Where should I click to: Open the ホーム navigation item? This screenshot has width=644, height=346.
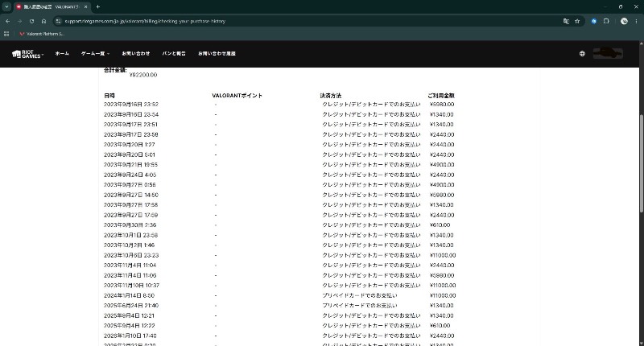(x=62, y=53)
